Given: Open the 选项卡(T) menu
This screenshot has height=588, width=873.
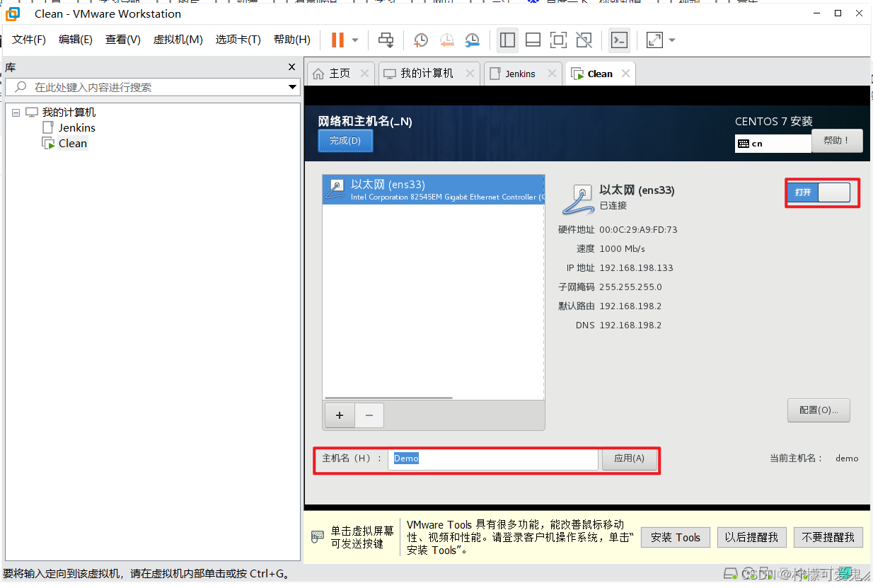Looking at the screenshot, I should tap(238, 40).
